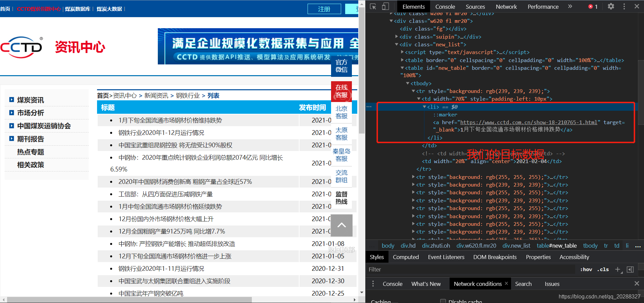Toggle the device toolbar icon
Viewport: 644px width, 303px height.
385,6
